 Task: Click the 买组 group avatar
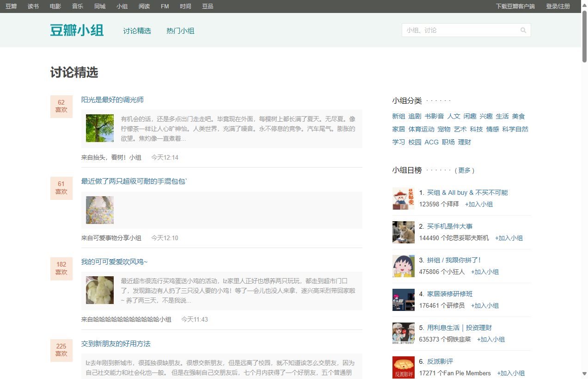pyautogui.click(x=403, y=199)
